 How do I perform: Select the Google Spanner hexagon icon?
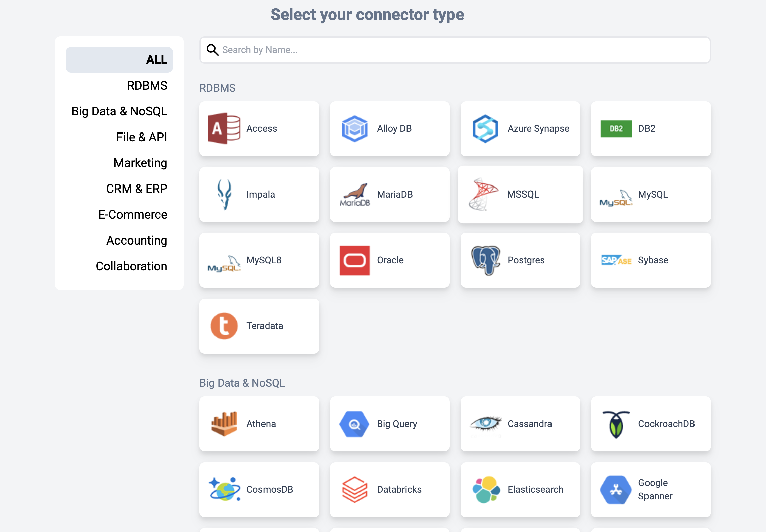(616, 489)
